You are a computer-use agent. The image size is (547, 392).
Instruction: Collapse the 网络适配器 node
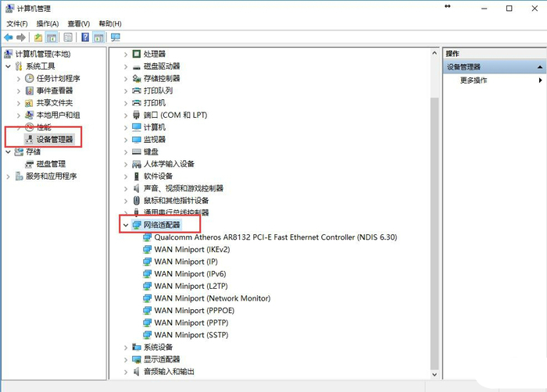126,226
